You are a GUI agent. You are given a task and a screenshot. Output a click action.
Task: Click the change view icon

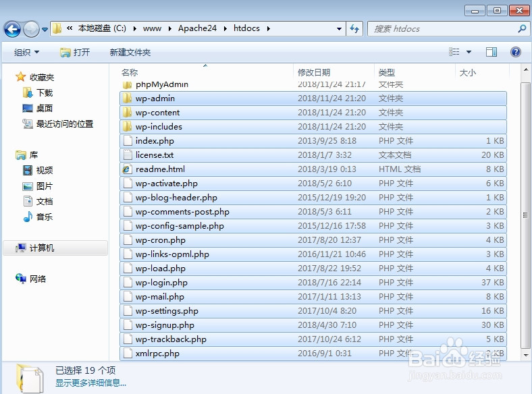[x=454, y=52]
